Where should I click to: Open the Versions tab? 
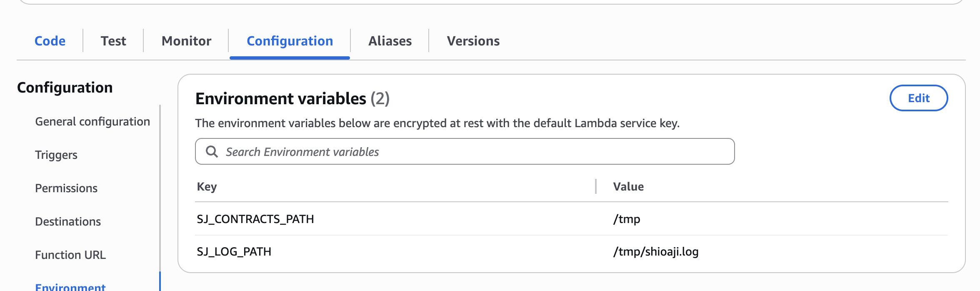click(473, 41)
